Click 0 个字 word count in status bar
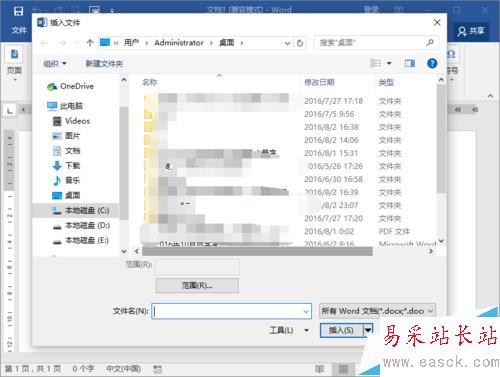The image size is (500, 377). coord(83,368)
